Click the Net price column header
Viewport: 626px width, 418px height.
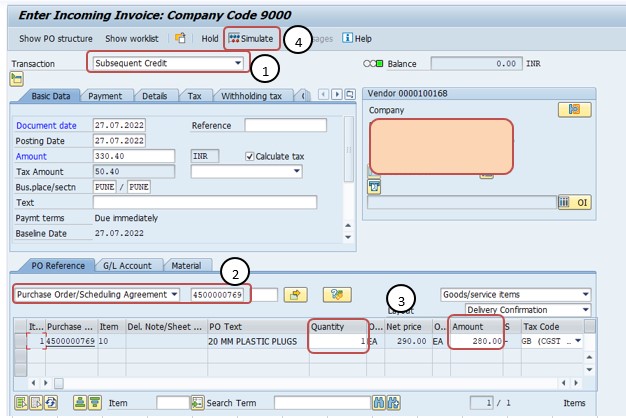click(408, 327)
